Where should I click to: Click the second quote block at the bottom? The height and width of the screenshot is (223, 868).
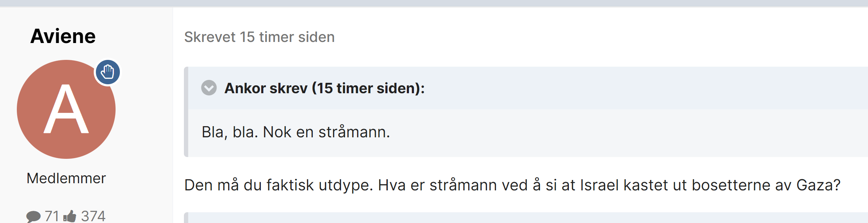point(526,218)
